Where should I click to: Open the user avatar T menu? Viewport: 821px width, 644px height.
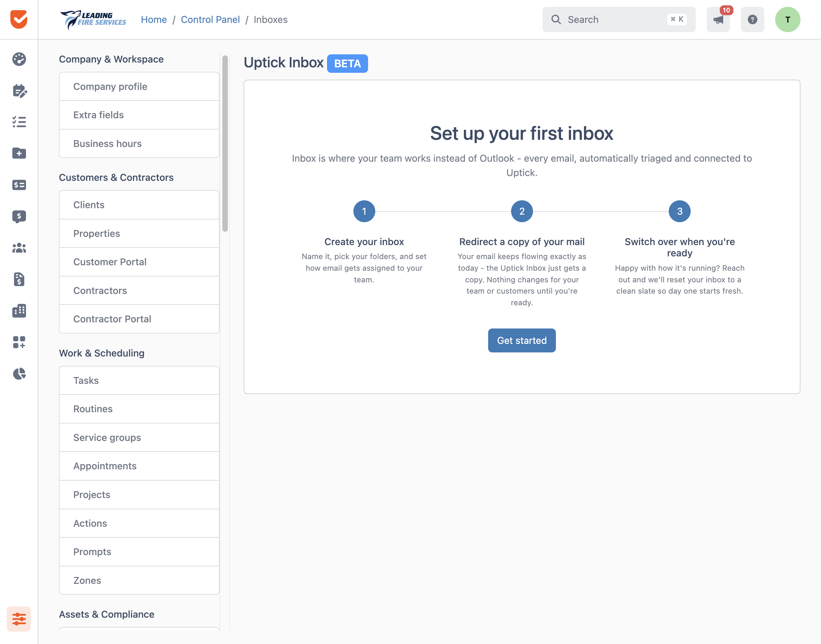point(788,19)
